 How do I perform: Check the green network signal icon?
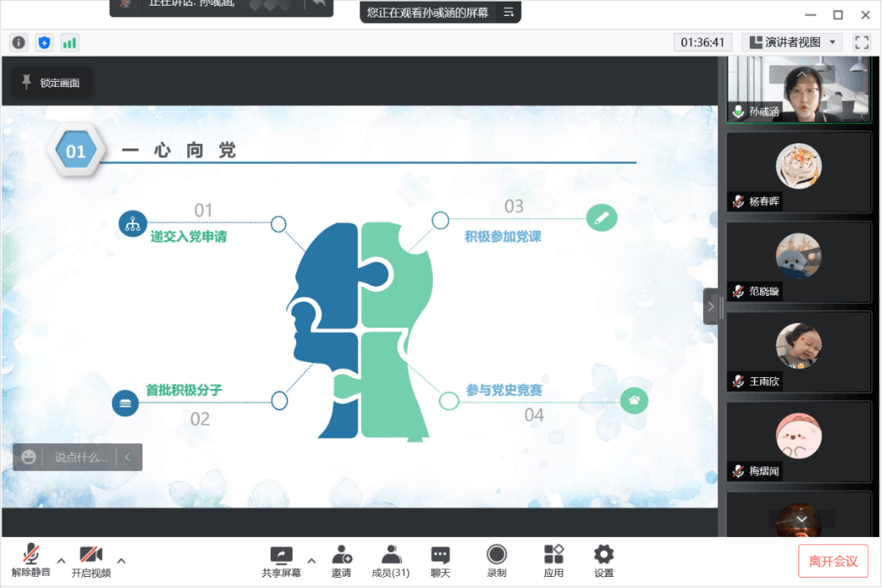tap(69, 43)
